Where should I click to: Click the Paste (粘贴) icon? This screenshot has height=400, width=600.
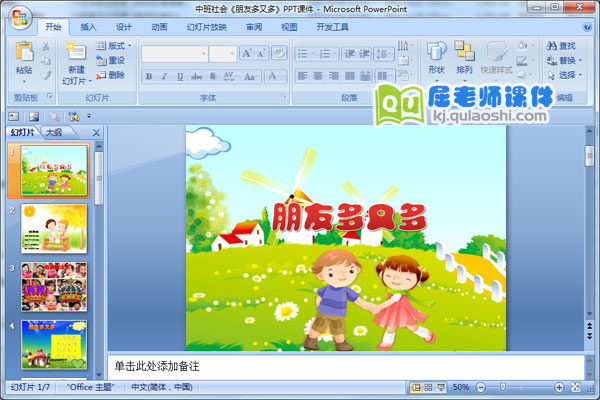24,52
